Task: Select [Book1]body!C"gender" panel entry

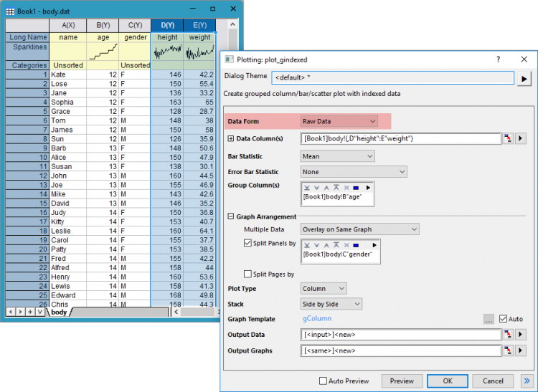Action: [337, 254]
